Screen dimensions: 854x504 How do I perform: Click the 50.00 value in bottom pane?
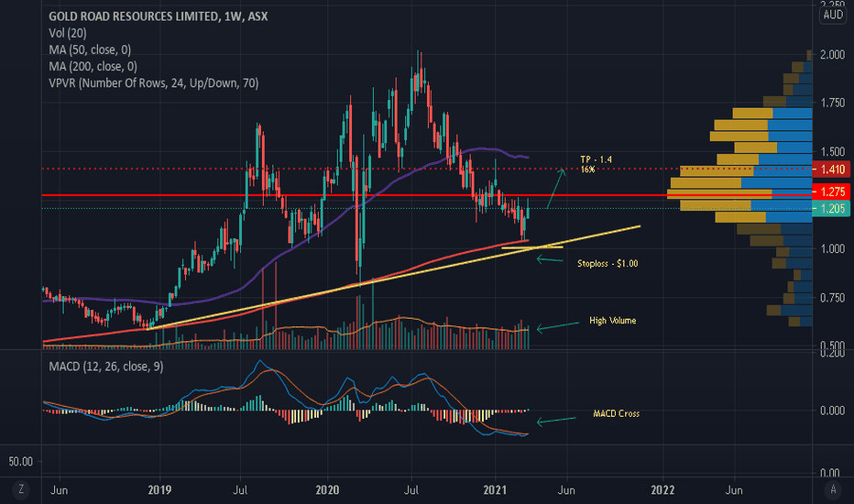[21, 462]
